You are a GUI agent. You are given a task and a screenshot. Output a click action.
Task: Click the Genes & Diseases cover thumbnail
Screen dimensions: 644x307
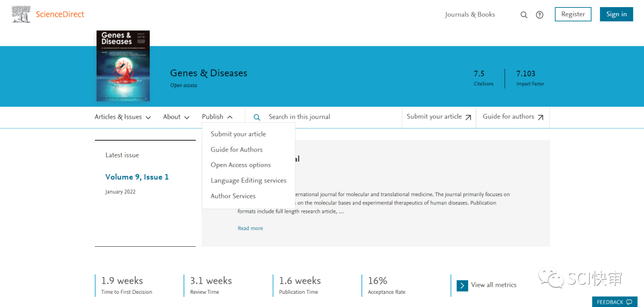pos(123,66)
